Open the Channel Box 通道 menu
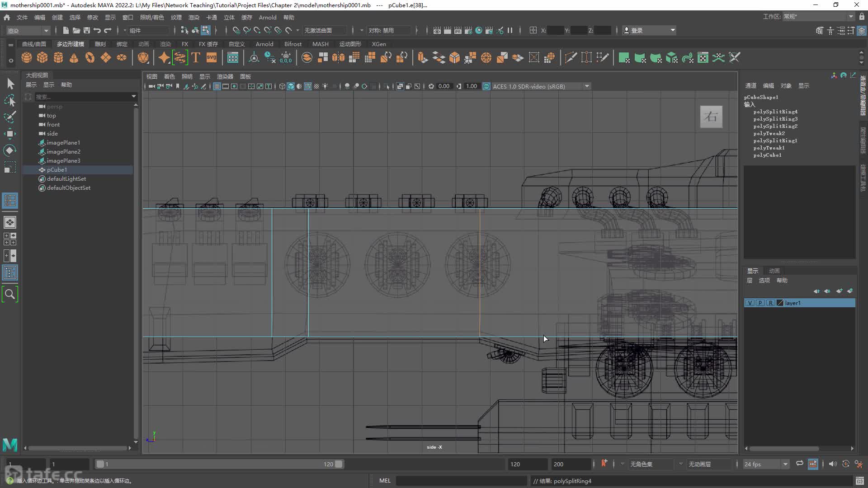868x488 pixels. coord(750,85)
